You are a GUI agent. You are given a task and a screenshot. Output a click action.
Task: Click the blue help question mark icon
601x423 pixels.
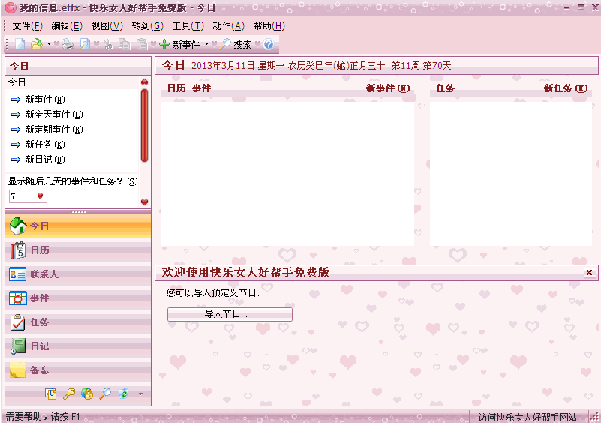click(268, 45)
